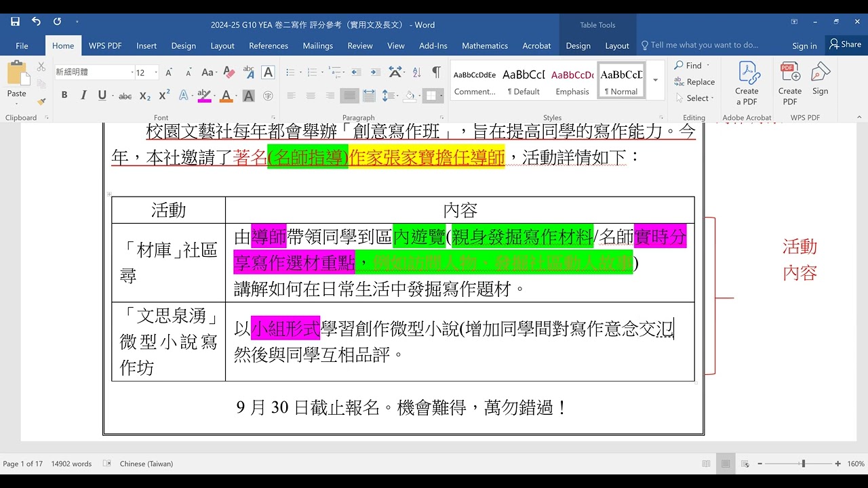Image resolution: width=868 pixels, height=488 pixels.
Task: Open the File menu
Action: pyautogui.click(x=22, y=45)
